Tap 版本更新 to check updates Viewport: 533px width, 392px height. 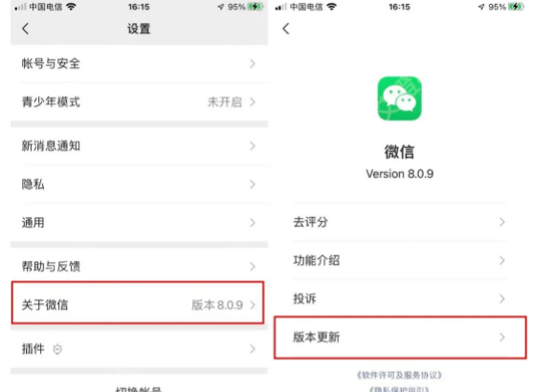tap(400, 338)
